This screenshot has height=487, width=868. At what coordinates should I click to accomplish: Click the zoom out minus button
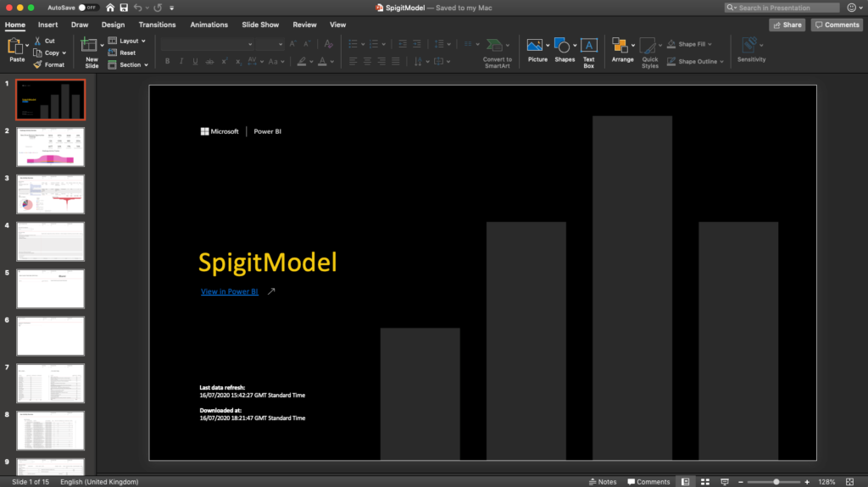[741, 482]
